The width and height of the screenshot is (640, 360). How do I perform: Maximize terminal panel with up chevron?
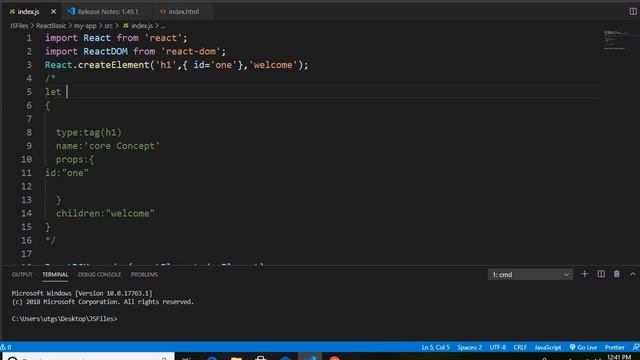633,274
